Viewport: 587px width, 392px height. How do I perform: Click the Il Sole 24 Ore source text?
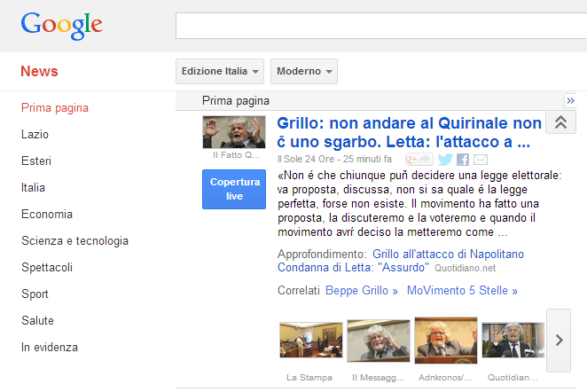[x=306, y=159]
